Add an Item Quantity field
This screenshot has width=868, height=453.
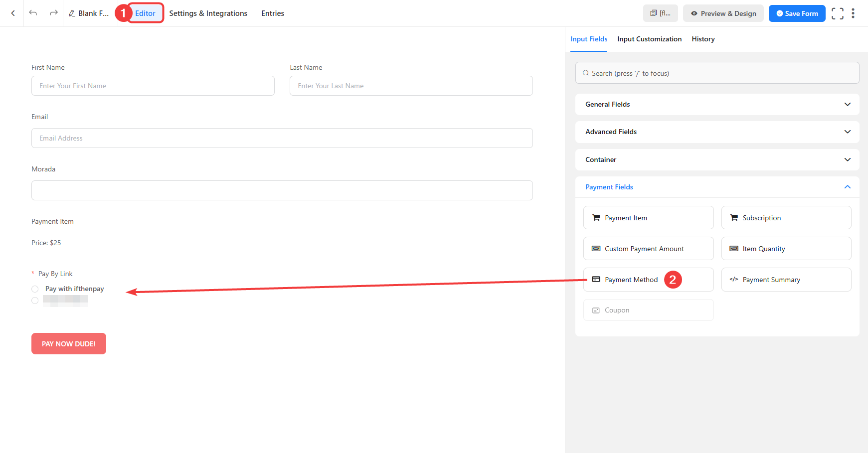786,249
